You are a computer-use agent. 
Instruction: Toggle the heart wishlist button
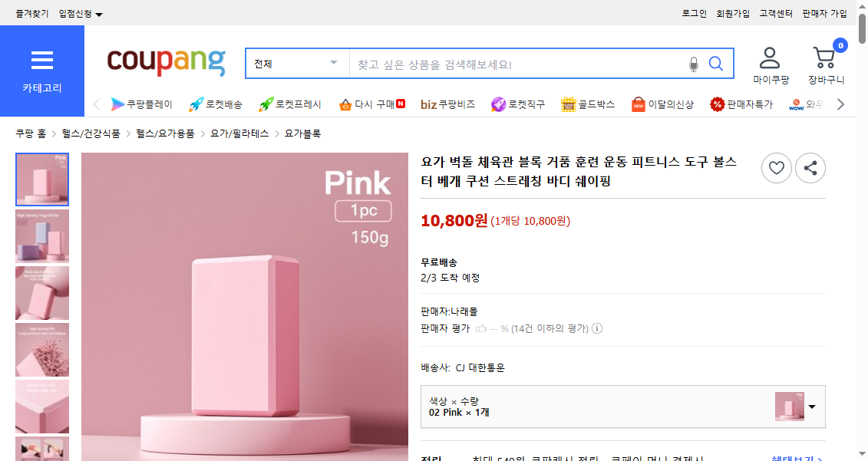tap(776, 168)
